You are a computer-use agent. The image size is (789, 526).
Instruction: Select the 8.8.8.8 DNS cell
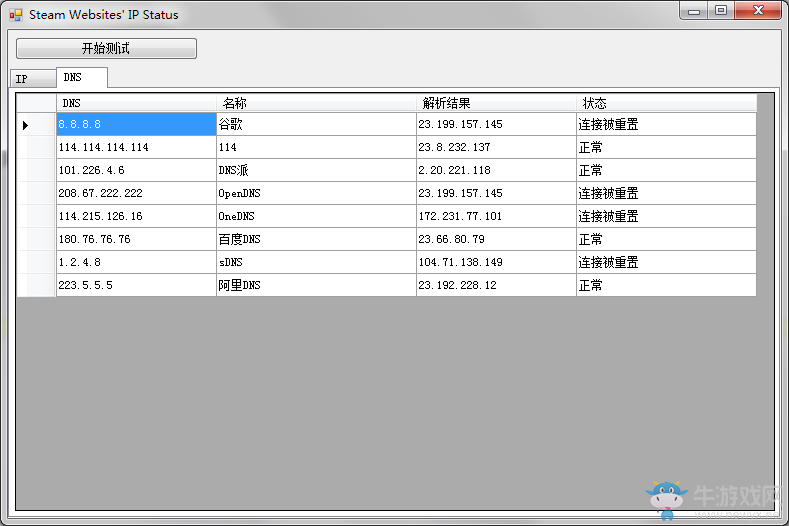point(136,124)
